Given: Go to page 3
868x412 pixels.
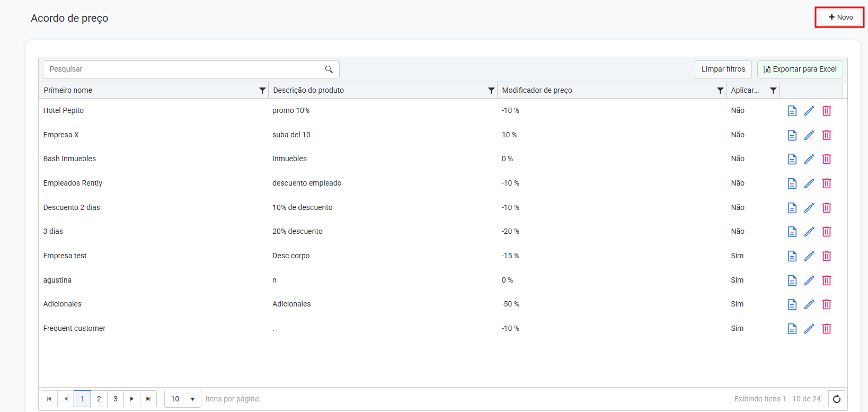Looking at the screenshot, I should pos(116,399).
